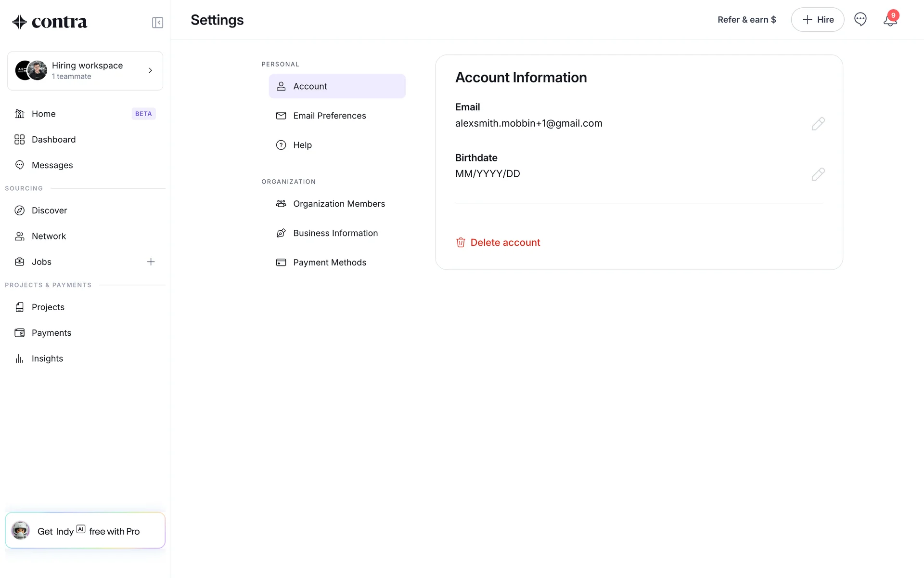Click the Hire button

point(817,20)
